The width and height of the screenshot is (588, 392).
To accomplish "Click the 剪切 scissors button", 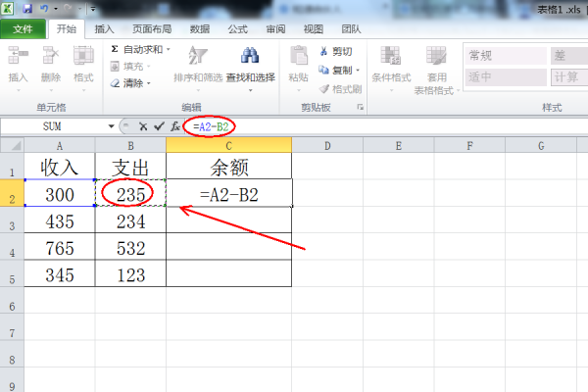I will [336, 51].
